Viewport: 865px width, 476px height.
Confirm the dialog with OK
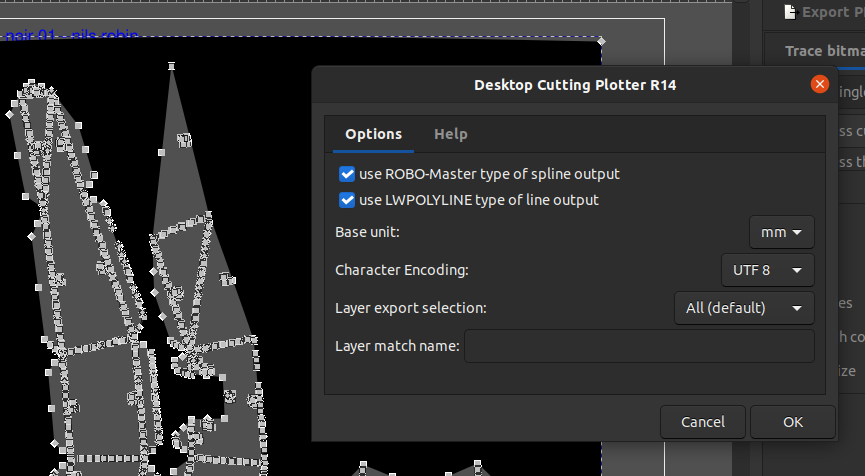793,422
